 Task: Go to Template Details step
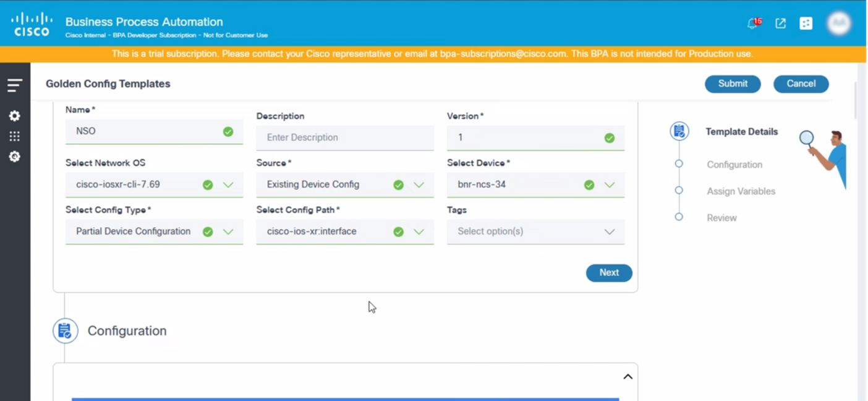[x=742, y=132]
